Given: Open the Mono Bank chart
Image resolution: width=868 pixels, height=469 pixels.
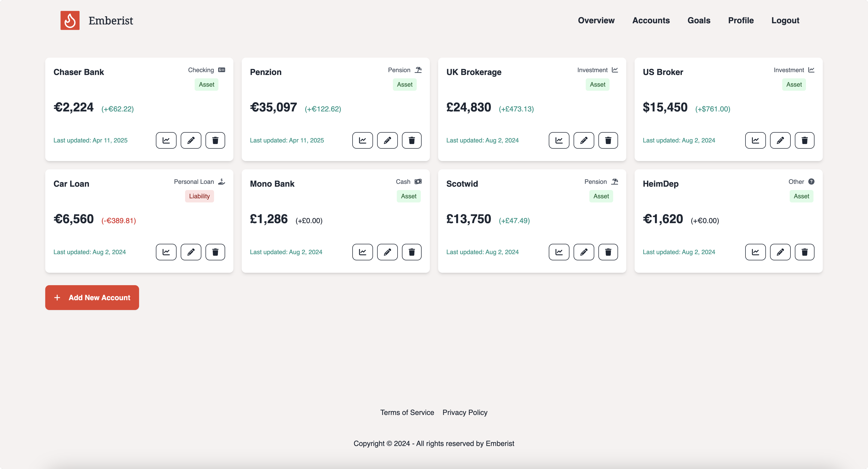Looking at the screenshot, I should point(363,252).
